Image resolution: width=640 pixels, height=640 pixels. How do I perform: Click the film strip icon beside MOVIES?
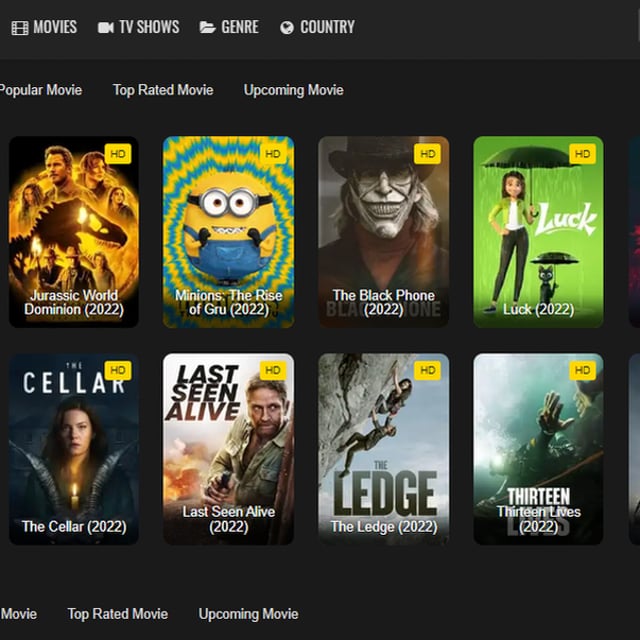coord(20,28)
